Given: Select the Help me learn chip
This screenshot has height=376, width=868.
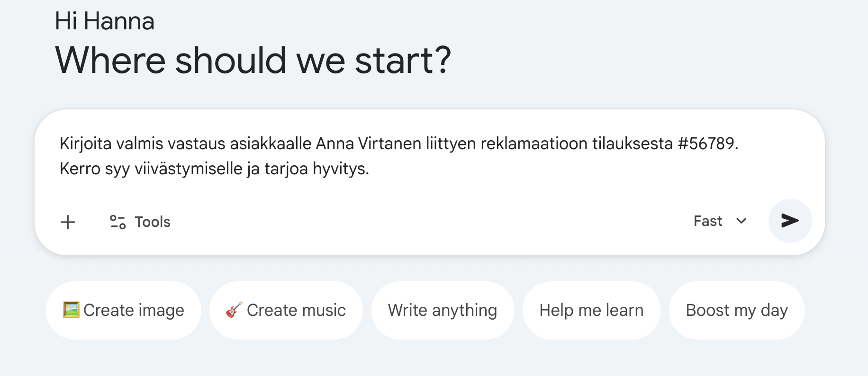Looking at the screenshot, I should coord(591,310).
